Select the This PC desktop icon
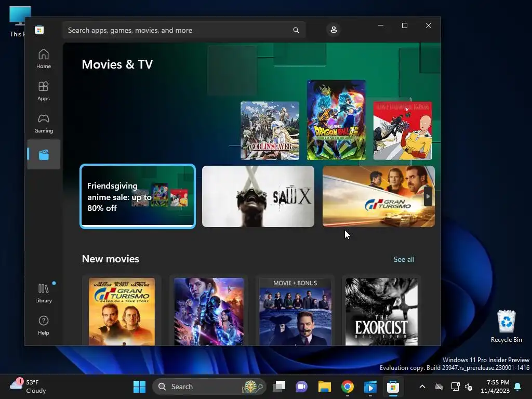 pyautogui.click(x=18, y=21)
